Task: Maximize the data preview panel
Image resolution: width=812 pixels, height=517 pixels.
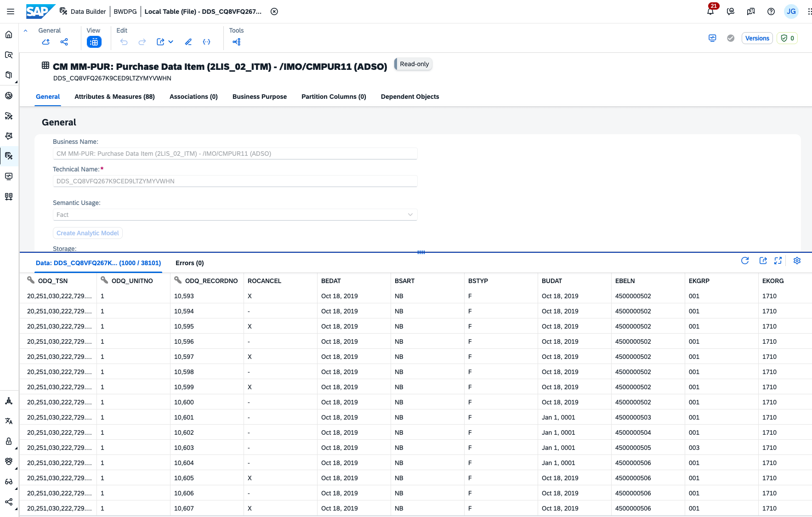Action: [x=778, y=261]
